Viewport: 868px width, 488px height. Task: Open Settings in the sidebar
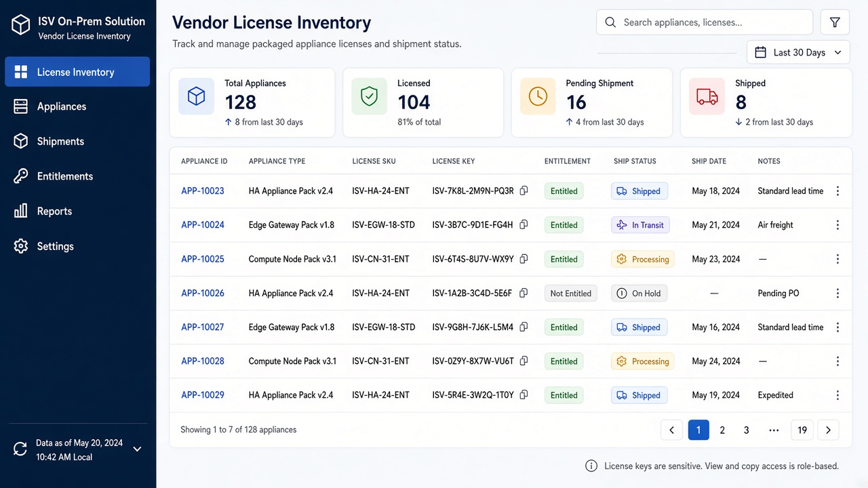click(77, 246)
